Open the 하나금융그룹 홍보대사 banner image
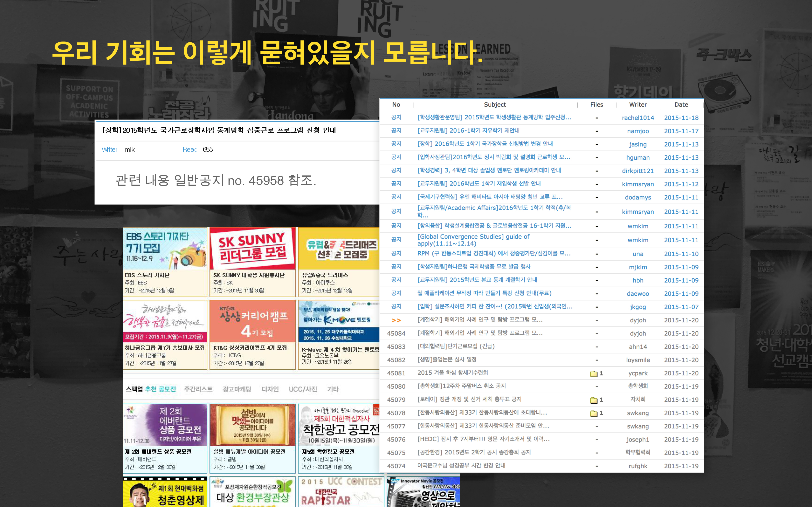Image resolution: width=812 pixels, height=507 pixels. [x=165, y=321]
